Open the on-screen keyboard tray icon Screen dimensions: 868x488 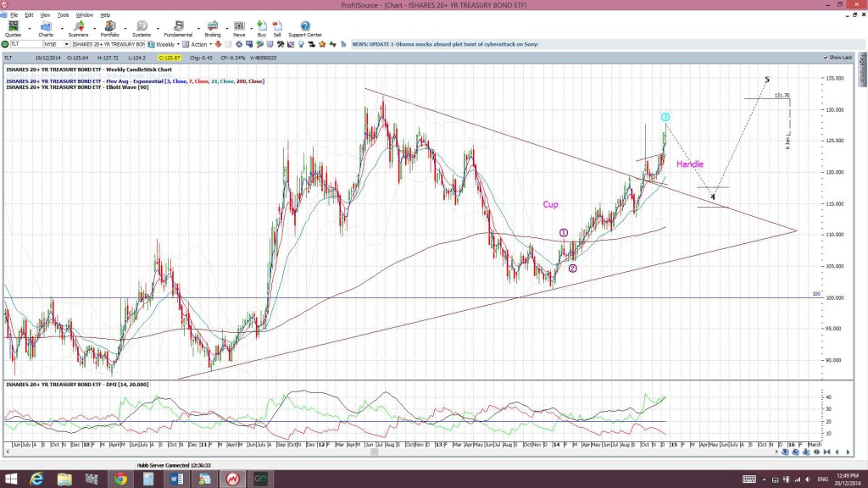pyautogui.click(x=749, y=480)
